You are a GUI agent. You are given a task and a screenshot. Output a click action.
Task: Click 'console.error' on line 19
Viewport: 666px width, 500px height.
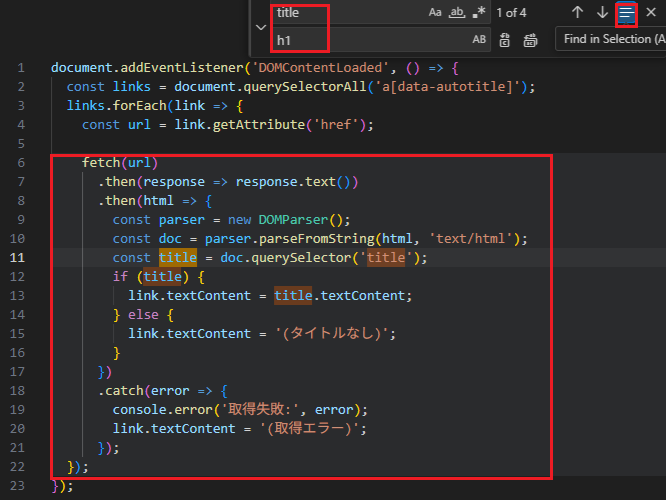click(163, 410)
